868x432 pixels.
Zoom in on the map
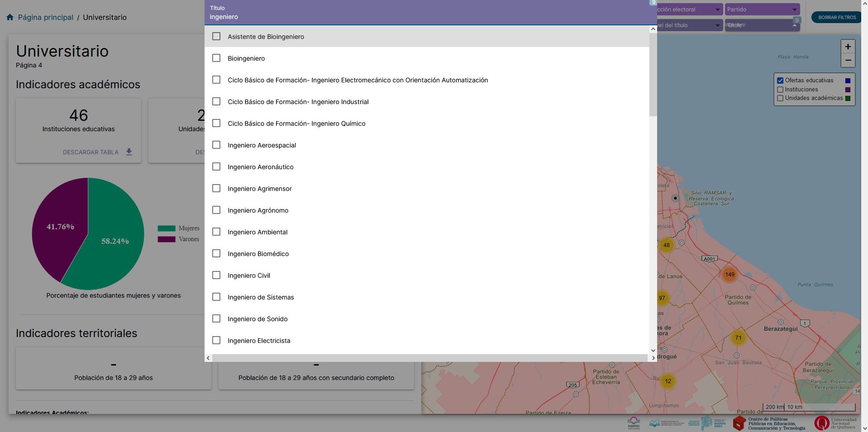(x=848, y=47)
